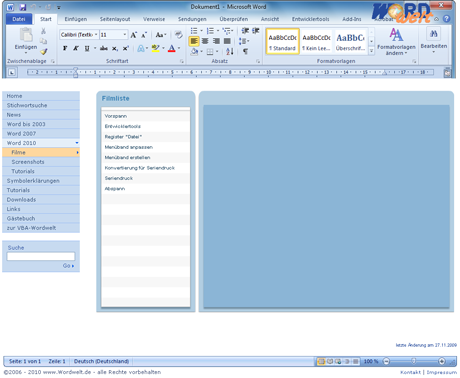
Task: Select the Standard style thumbnail
Action: click(283, 41)
